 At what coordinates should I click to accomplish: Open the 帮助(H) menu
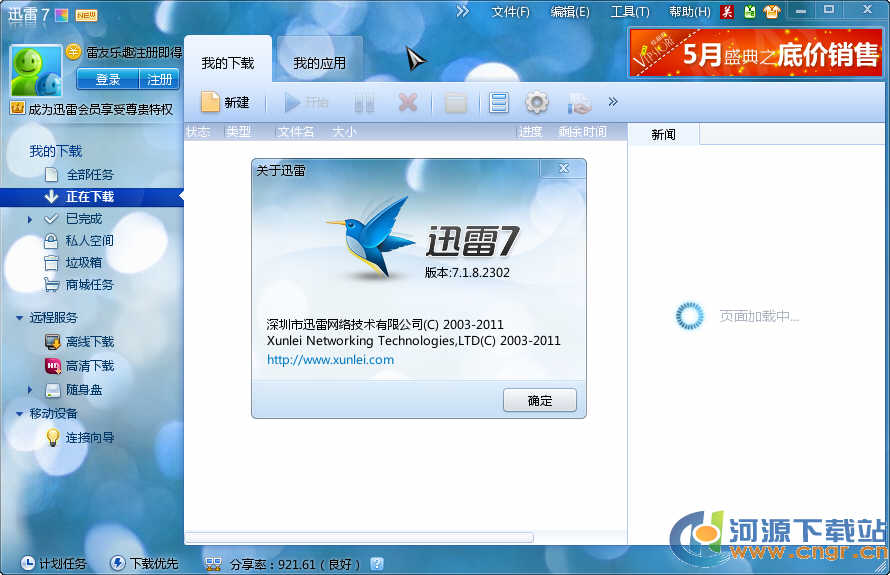[x=690, y=12]
